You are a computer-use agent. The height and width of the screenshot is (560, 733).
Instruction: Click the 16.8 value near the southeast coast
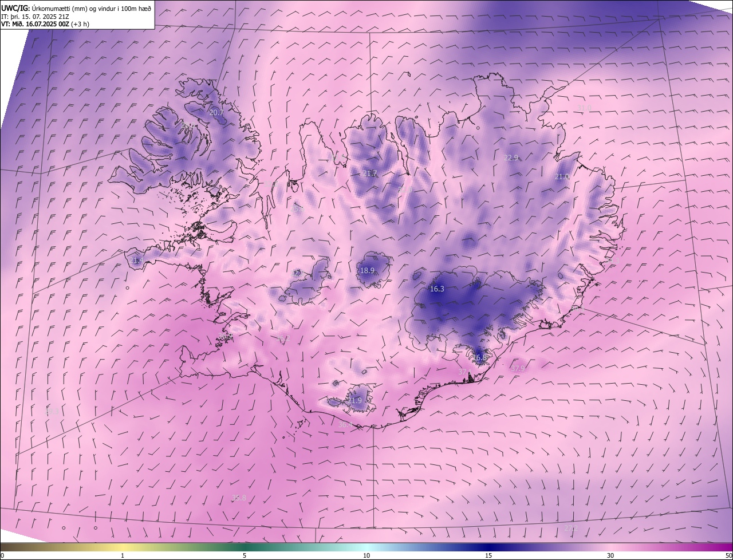[479, 357]
